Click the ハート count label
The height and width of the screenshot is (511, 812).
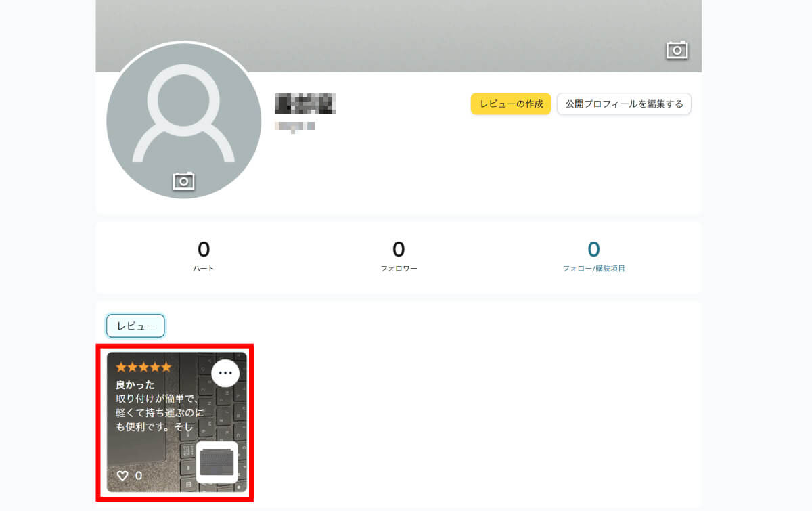[204, 269]
